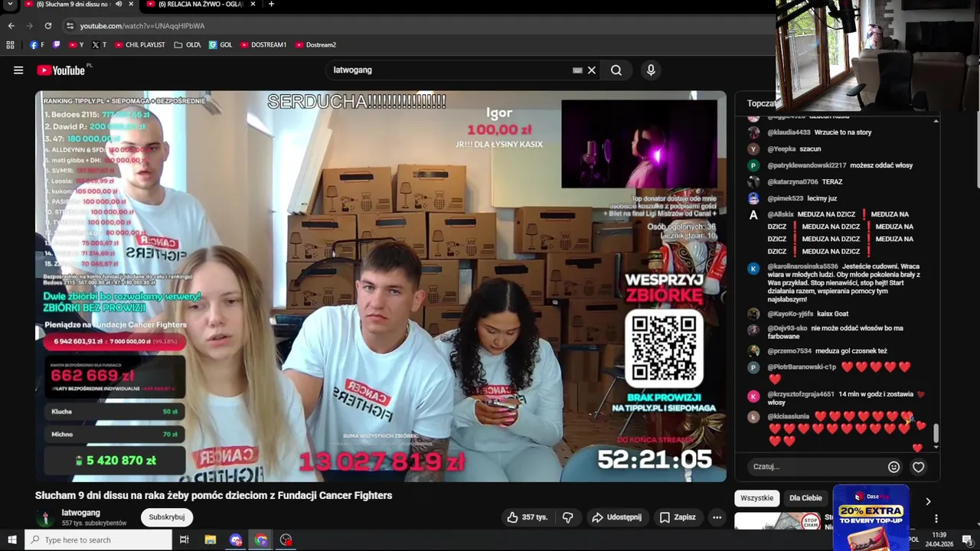980x551 pixels.
Task: Open the emoji picker in chat
Action: click(x=893, y=467)
